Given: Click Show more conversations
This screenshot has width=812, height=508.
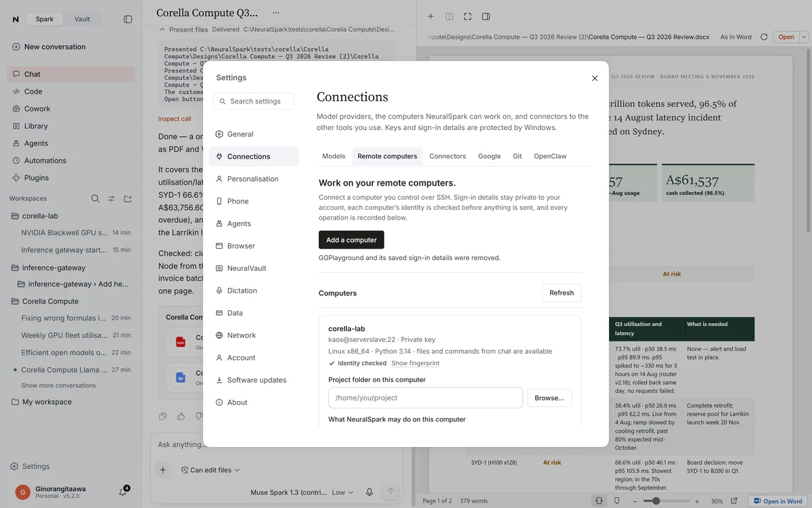Looking at the screenshot, I should (x=58, y=385).
